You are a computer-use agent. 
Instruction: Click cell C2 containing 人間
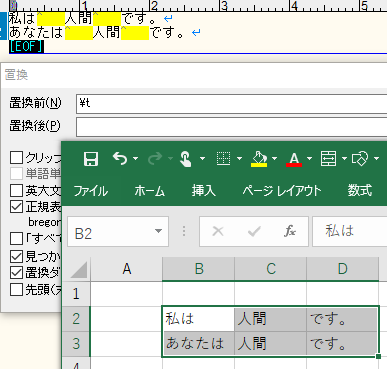tap(271, 319)
